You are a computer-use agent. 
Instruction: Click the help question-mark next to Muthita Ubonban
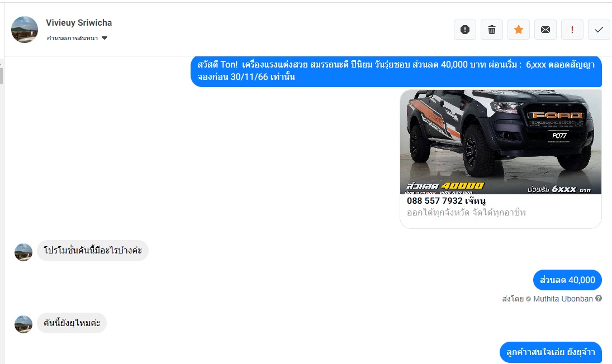[x=599, y=299]
